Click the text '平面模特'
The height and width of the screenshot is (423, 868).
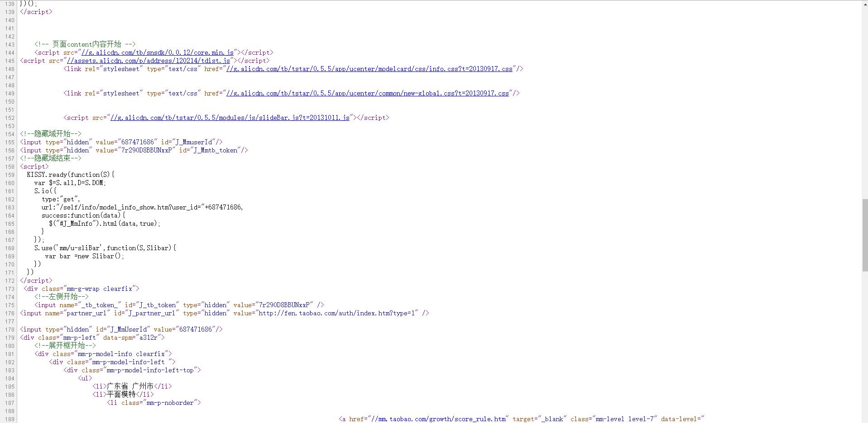(x=121, y=394)
